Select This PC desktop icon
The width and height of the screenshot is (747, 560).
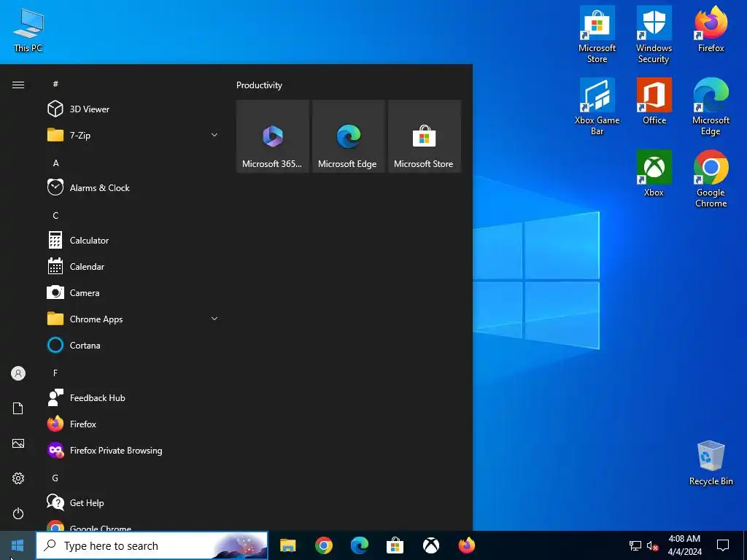click(28, 30)
